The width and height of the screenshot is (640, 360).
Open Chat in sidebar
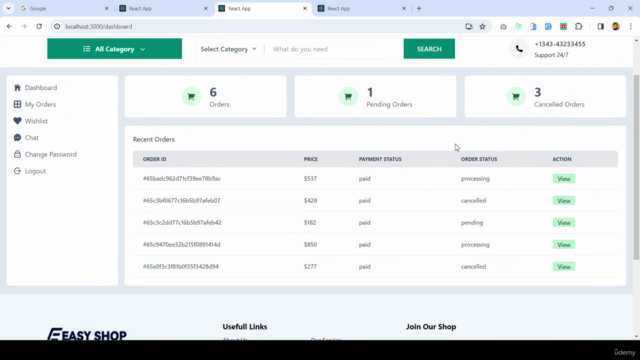point(31,138)
